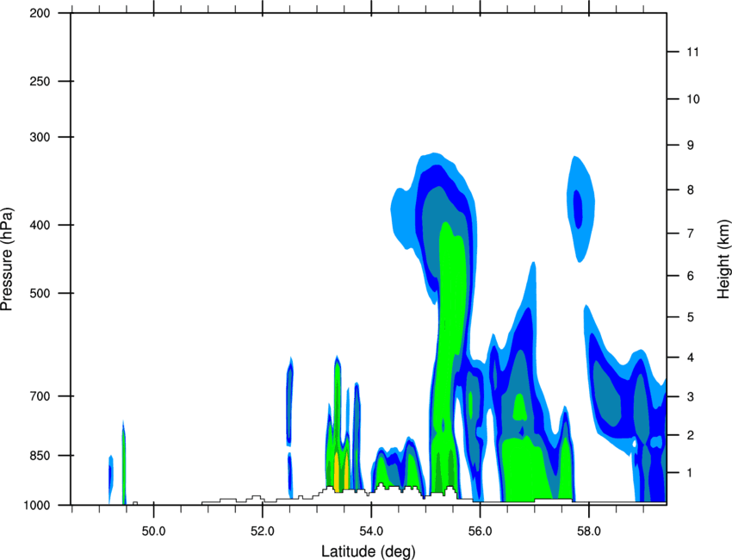Click the 50.0 latitude tick label
732x560 pixels.
tap(153, 532)
